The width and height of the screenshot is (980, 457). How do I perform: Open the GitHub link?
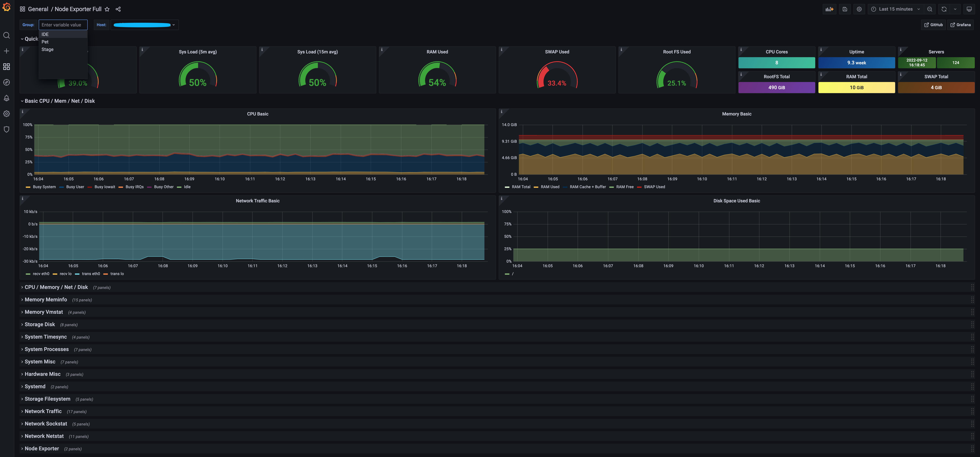click(934, 25)
